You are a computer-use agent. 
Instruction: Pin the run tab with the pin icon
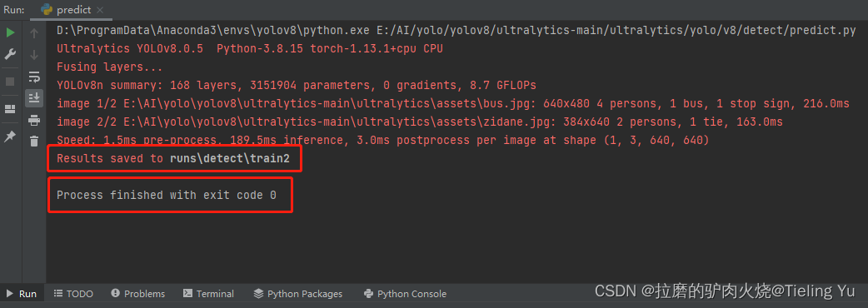pyautogui.click(x=10, y=137)
